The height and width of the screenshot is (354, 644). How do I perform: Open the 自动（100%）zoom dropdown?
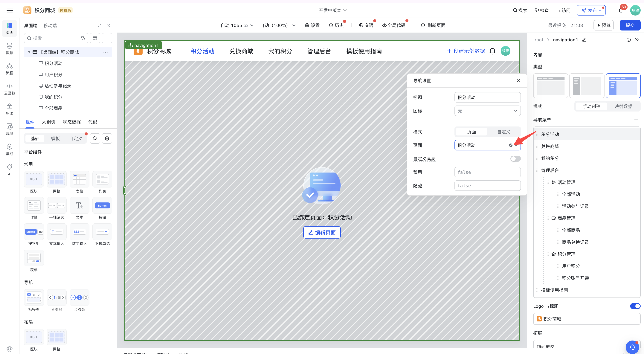[278, 25]
